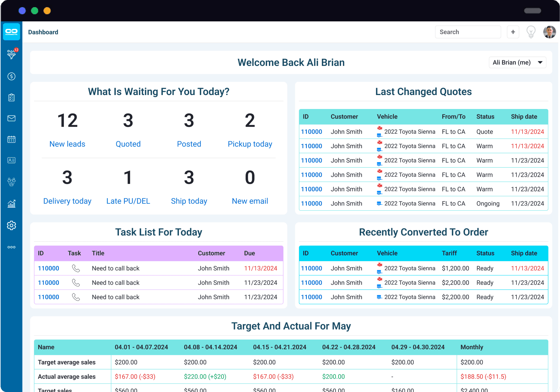
Task: Click the Actual average sales row label
Action: point(67,377)
